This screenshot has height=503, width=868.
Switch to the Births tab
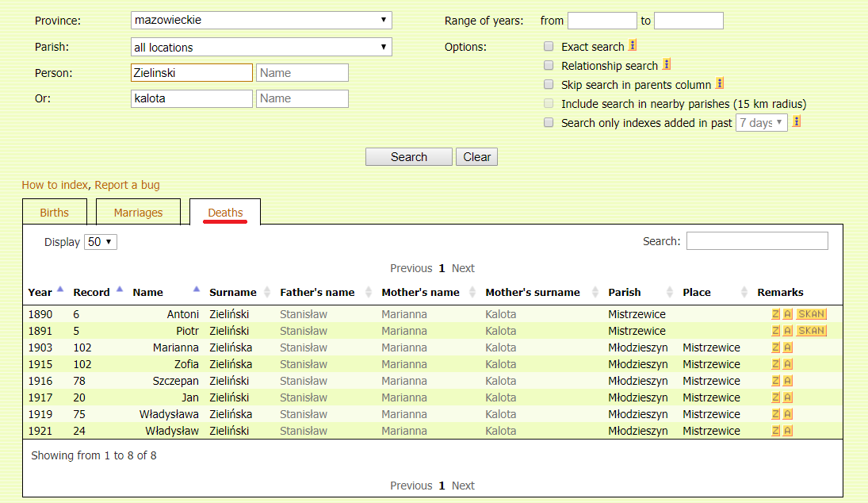pyautogui.click(x=55, y=213)
